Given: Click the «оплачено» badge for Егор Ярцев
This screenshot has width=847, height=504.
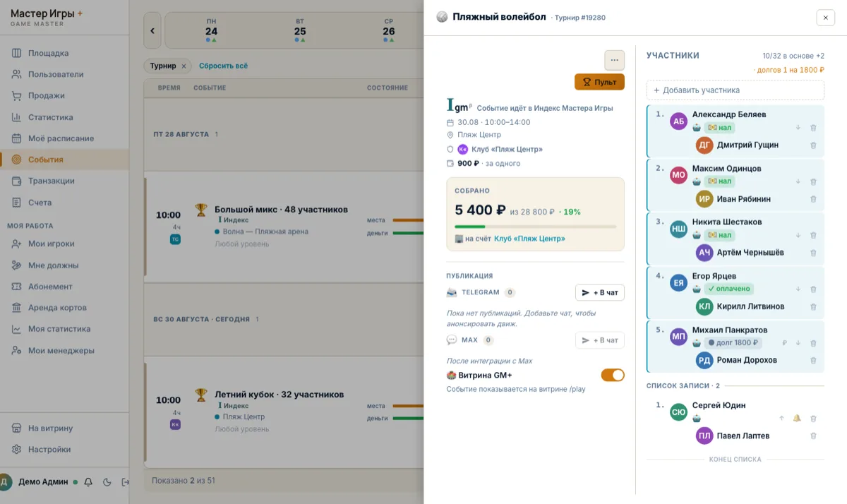Looking at the screenshot, I should tap(729, 289).
